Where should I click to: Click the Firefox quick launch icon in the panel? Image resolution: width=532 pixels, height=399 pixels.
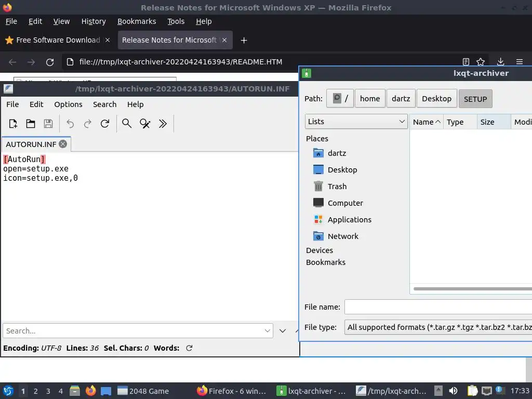coord(90,391)
